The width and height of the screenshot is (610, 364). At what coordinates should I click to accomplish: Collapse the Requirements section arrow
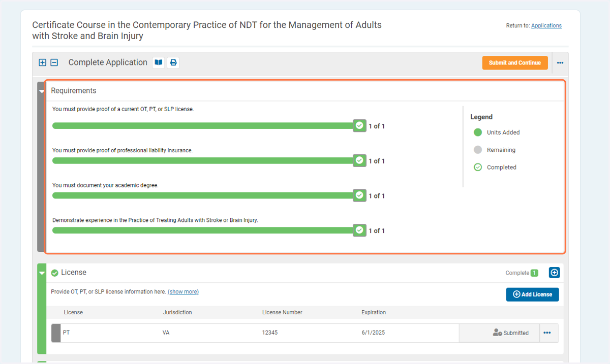click(42, 91)
